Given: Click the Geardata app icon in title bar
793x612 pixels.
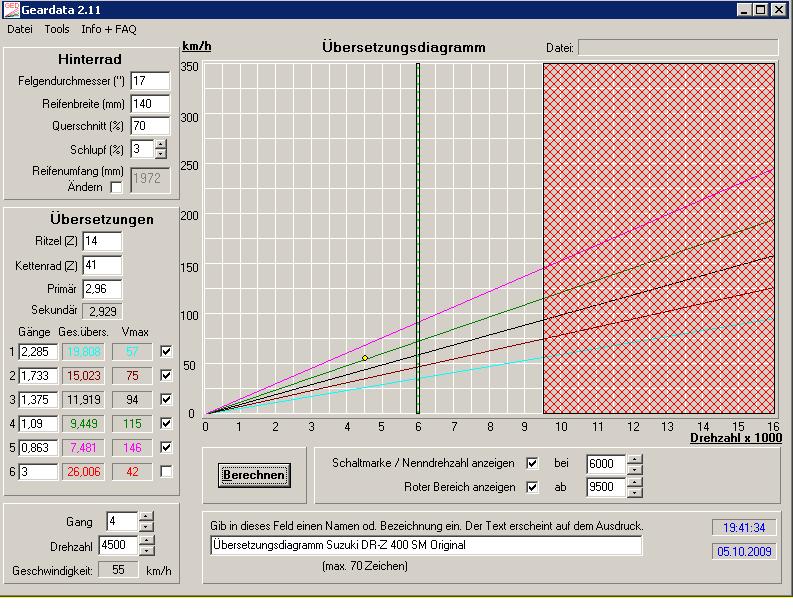Looking at the screenshot, I should click(x=11, y=9).
